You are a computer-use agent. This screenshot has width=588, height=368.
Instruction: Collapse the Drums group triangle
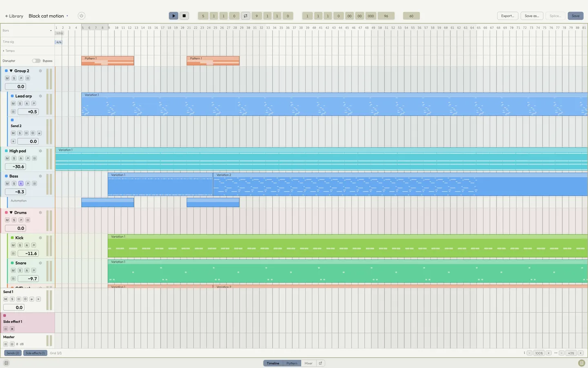[x=11, y=213]
